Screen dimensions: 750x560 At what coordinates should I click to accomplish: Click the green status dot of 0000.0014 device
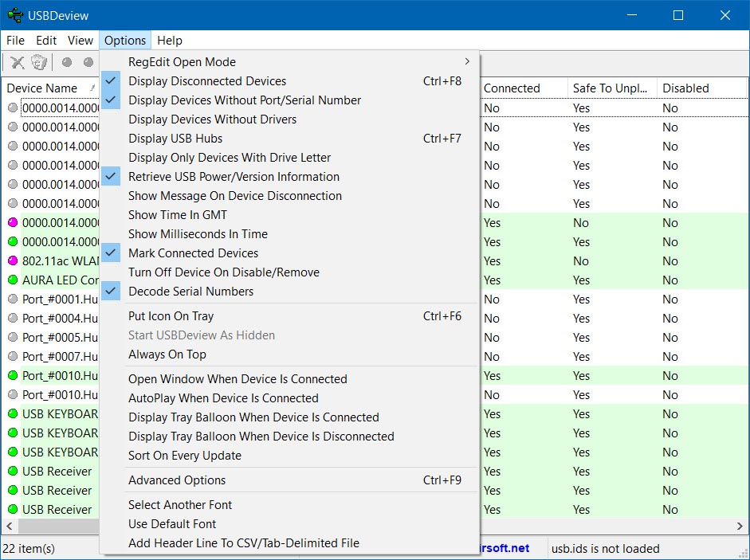(x=13, y=241)
